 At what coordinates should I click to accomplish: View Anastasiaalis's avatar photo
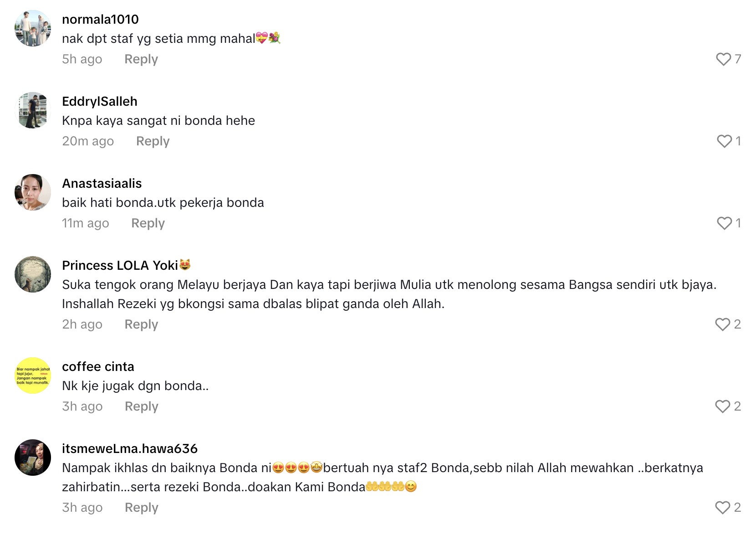tap(33, 192)
